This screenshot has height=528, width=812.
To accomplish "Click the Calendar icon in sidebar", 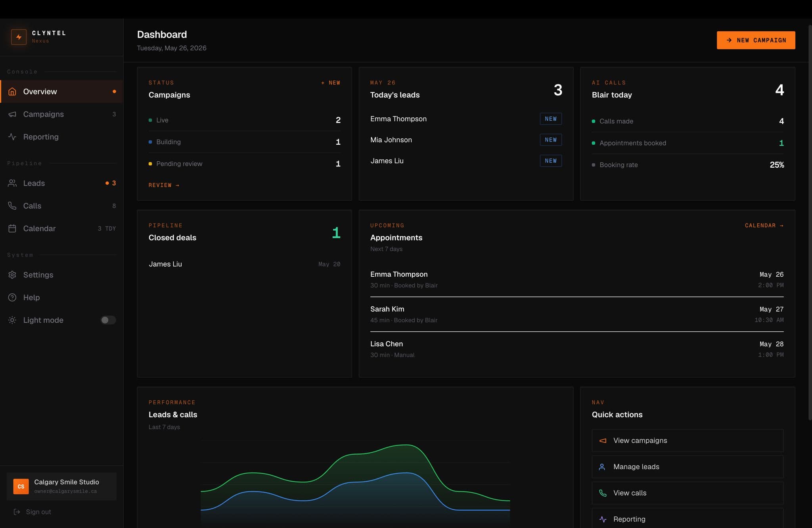I will [12, 228].
